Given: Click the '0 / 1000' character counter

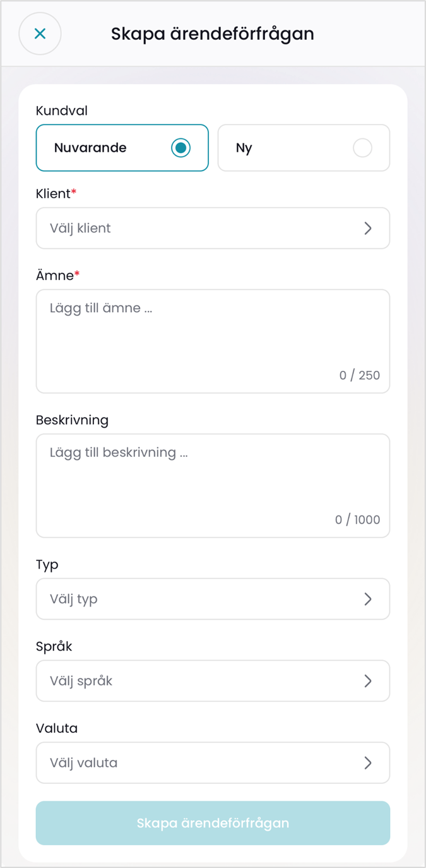Looking at the screenshot, I should tap(358, 520).
